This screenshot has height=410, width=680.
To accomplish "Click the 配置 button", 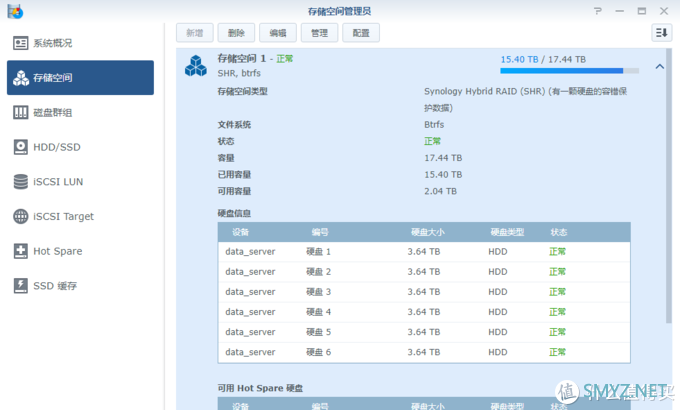I will coord(361,33).
